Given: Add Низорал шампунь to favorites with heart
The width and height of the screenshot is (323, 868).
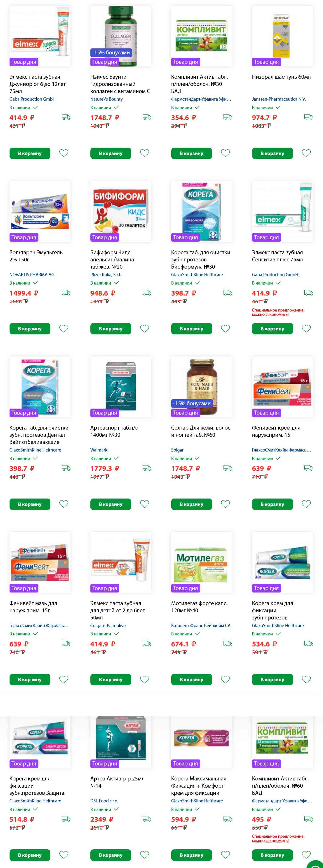Looking at the screenshot, I should tap(306, 153).
